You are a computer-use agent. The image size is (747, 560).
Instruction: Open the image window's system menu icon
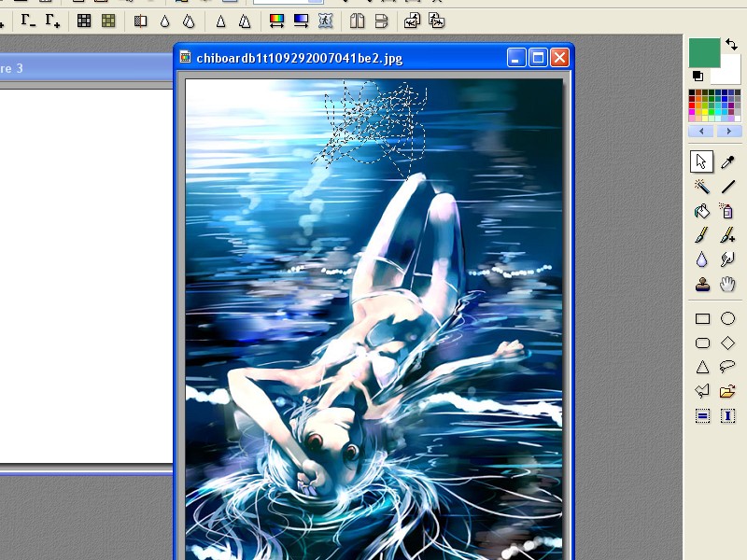[x=185, y=58]
